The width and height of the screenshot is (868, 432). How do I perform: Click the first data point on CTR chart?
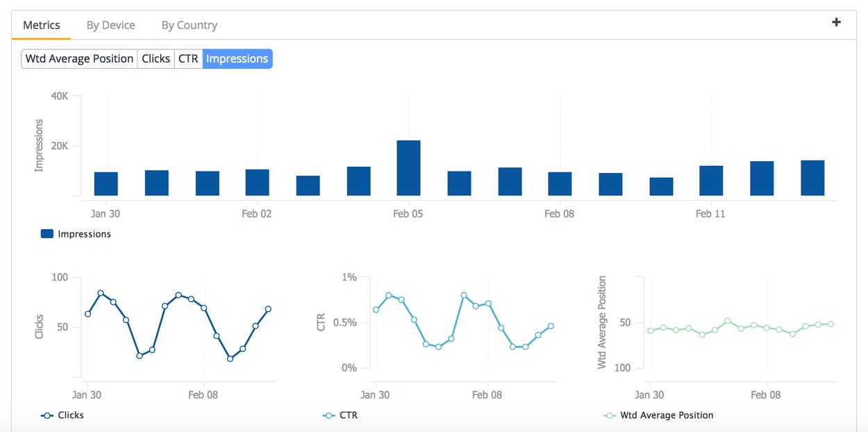coord(376,310)
